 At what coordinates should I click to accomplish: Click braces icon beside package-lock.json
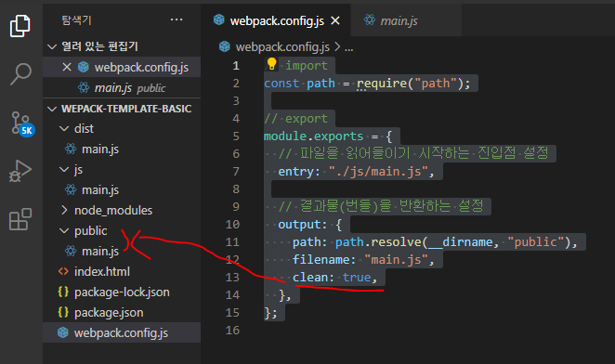(x=63, y=292)
